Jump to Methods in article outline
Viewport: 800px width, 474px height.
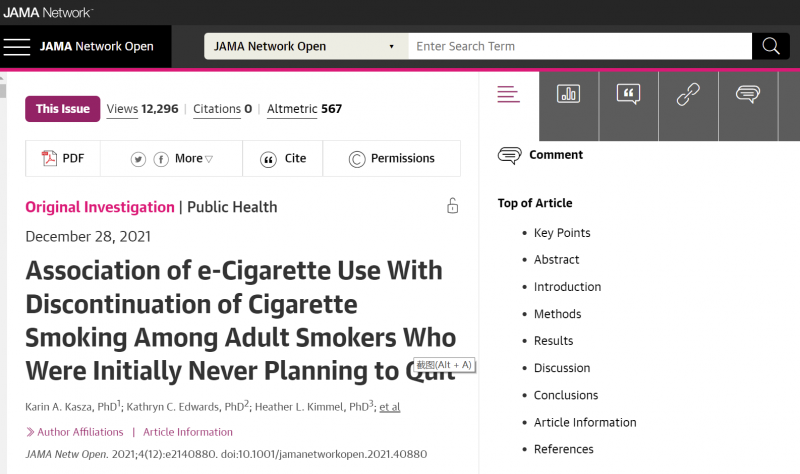557,314
